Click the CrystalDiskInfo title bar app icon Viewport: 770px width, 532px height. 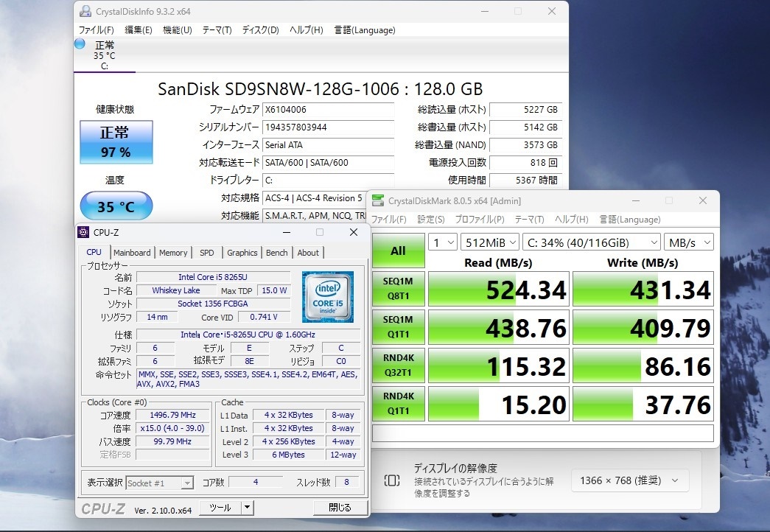click(85, 11)
